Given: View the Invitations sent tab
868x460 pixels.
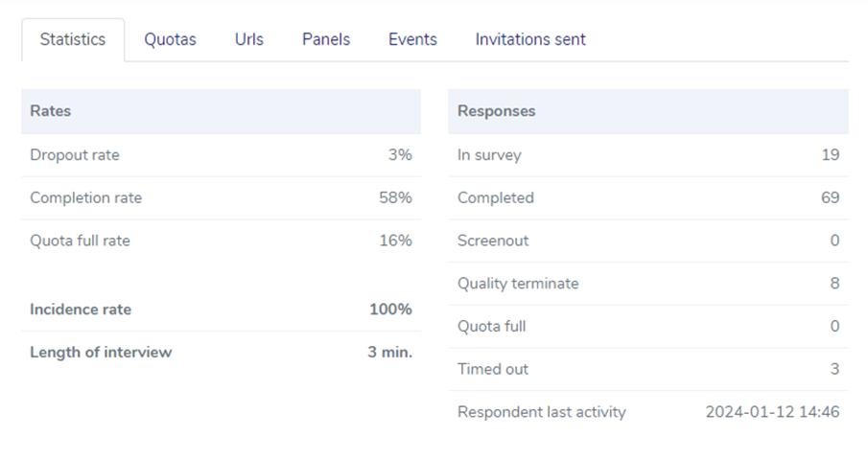Looking at the screenshot, I should point(530,40).
